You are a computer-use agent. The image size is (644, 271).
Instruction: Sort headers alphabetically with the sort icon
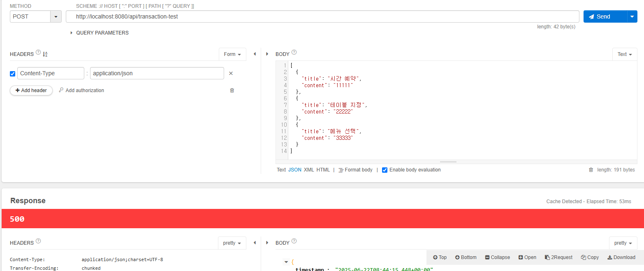tap(45, 54)
